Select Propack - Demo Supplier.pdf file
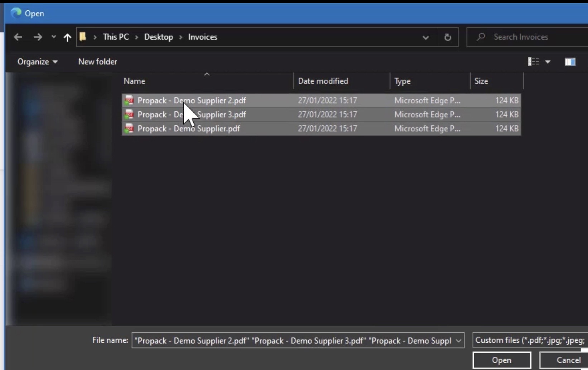This screenshot has height=370, width=588. [188, 129]
